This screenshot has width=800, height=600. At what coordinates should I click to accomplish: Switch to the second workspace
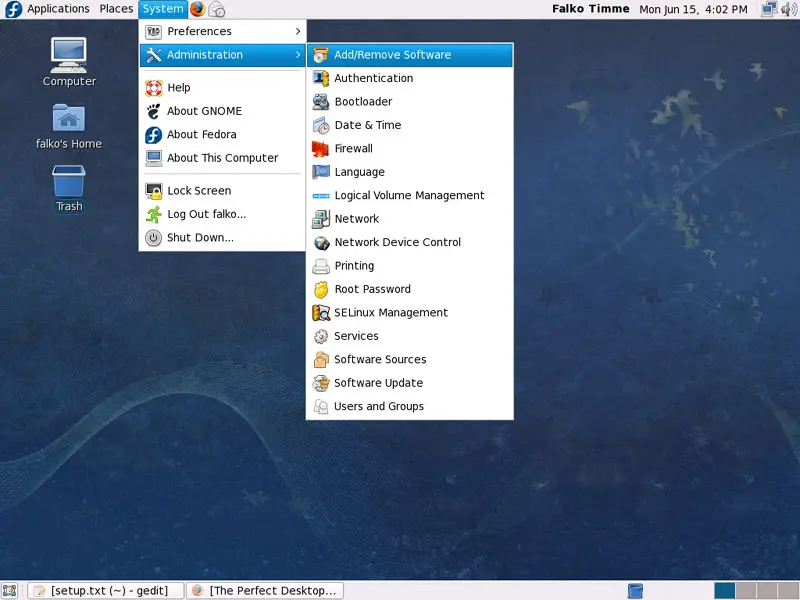(x=746, y=590)
